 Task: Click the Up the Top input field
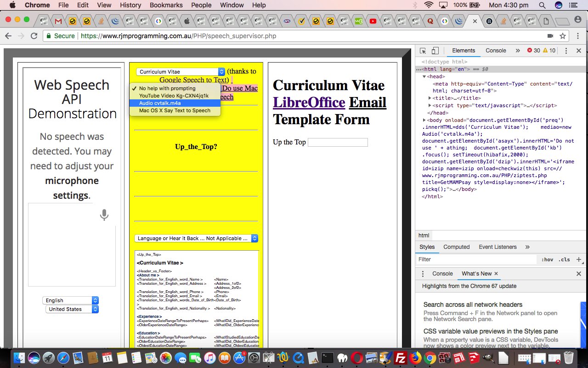(338, 142)
